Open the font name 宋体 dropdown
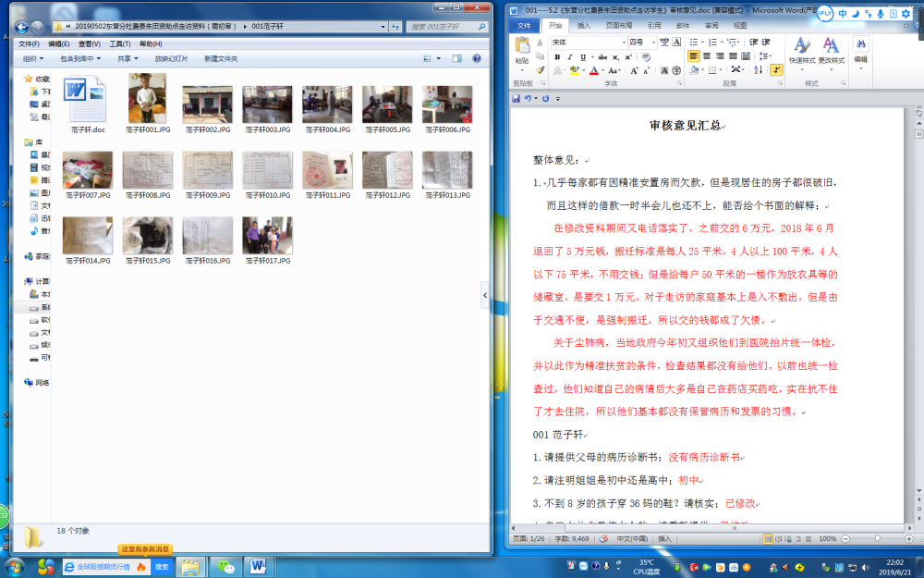Viewport: 924px width, 578px height. tap(624, 43)
